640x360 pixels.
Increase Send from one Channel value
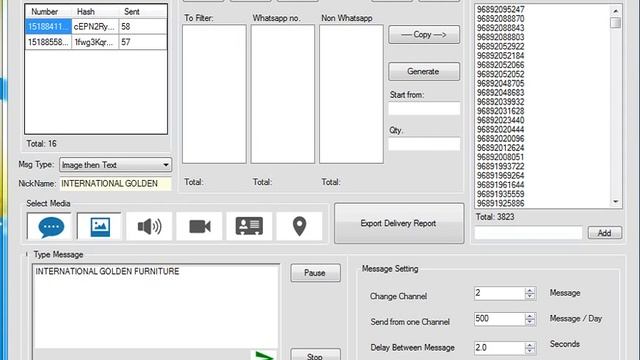point(530,316)
